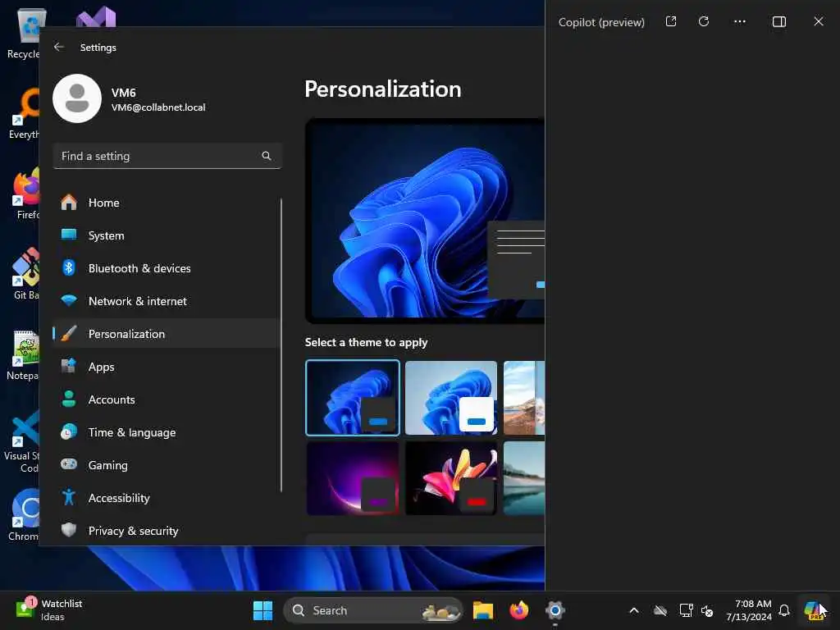The width and height of the screenshot is (840, 630).
Task: Select the Personalization sidebar item
Action: point(166,334)
